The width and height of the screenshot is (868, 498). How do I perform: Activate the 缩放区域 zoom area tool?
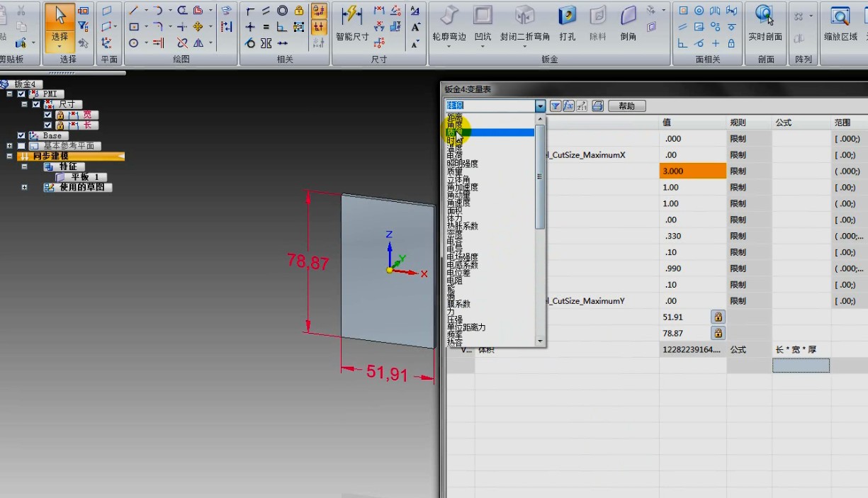[x=840, y=23]
